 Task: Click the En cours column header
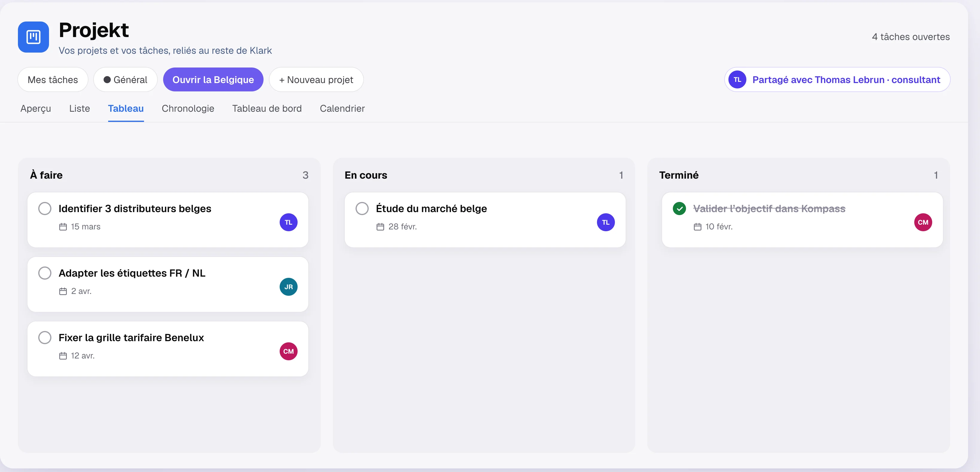point(366,175)
